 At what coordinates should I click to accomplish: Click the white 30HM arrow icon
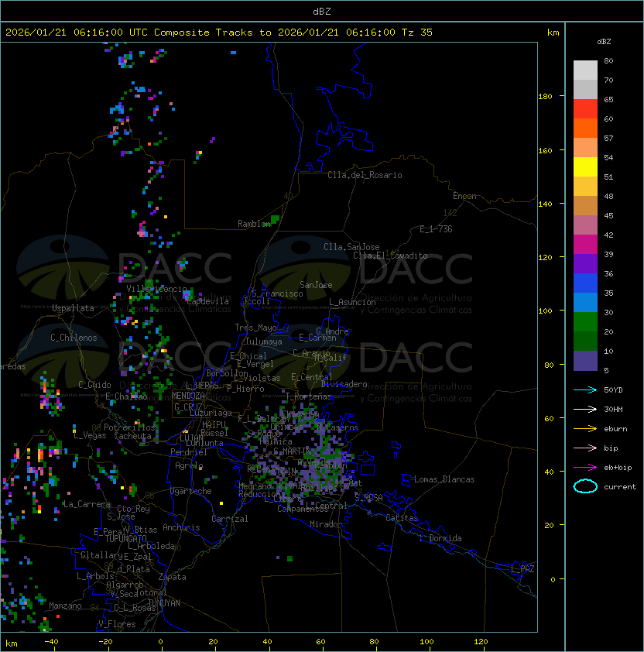[x=585, y=409]
